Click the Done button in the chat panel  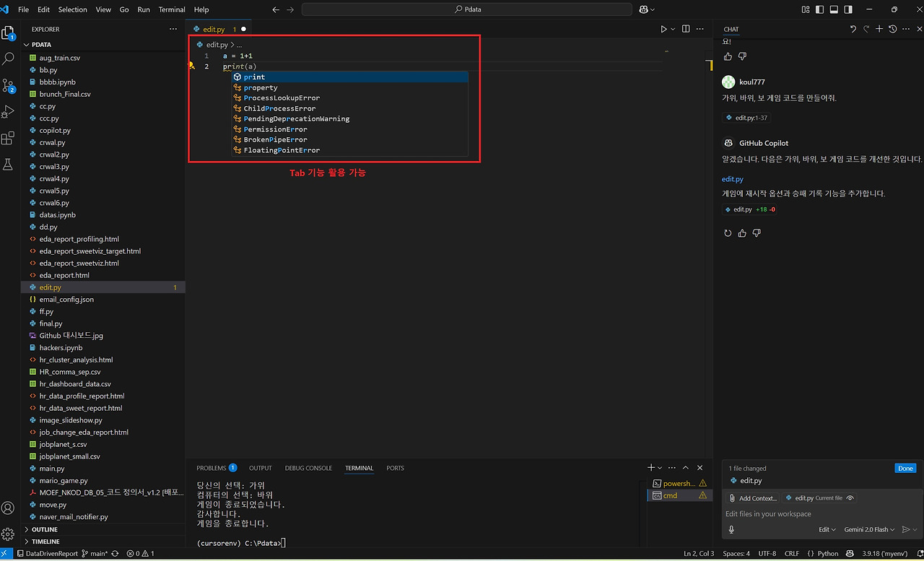click(905, 468)
